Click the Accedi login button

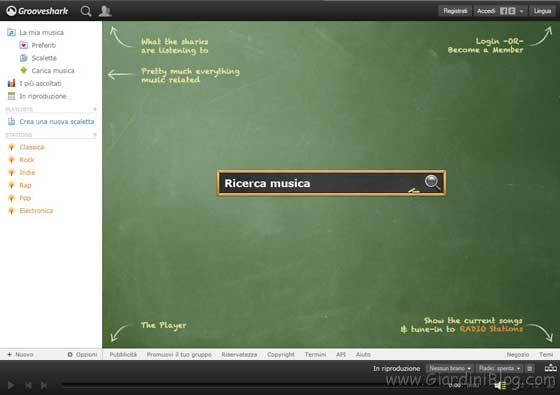click(486, 11)
